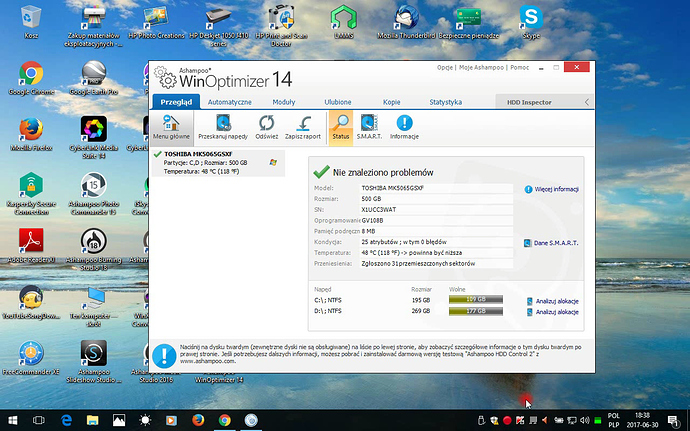Open HP Deskjet 1050 J410 series icon
The width and height of the screenshot is (690, 431).
[219, 26]
